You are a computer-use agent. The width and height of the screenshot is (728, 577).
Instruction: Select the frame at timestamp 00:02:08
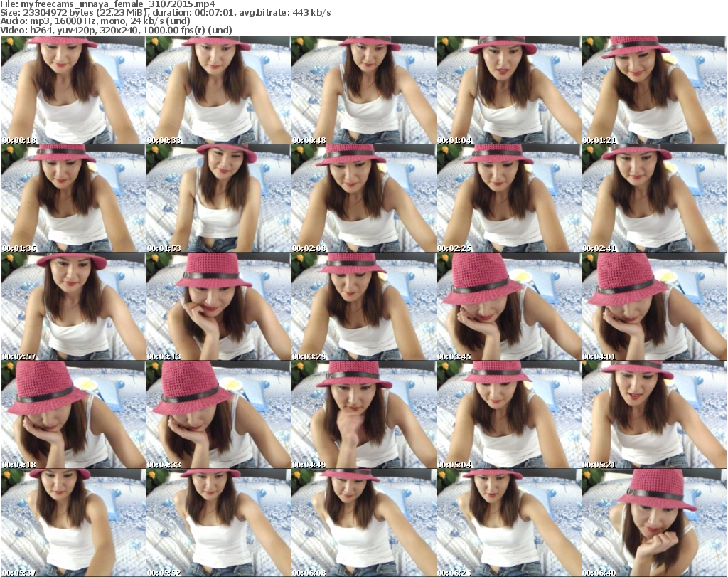pos(363,198)
